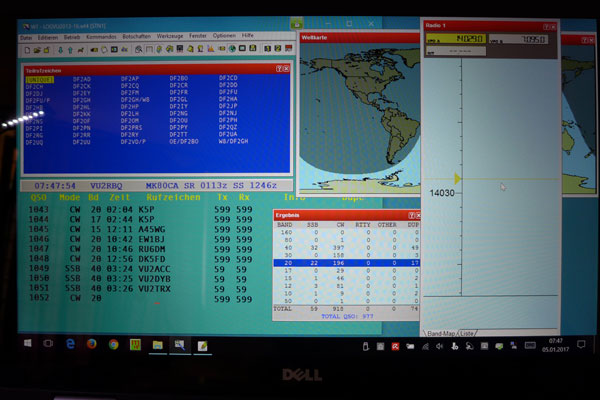The height and width of the screenshot is (400, 600).
Task: Click the help icon in Radio 1 title bar
Action: pyautogui.click(x=546, y=27)
